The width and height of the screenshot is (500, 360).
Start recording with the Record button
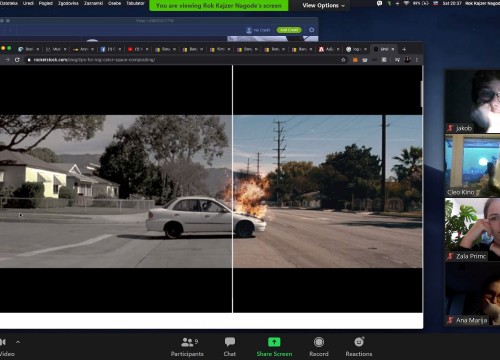(319, 347)
